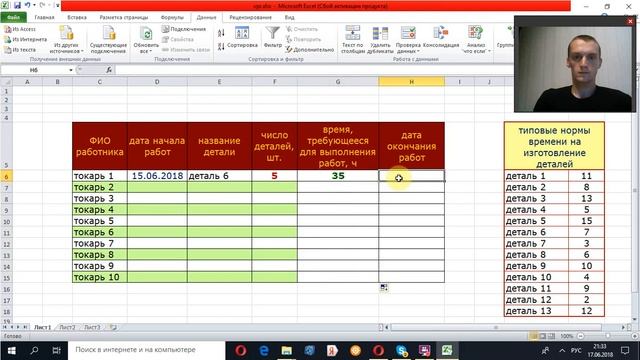The height and width of the screenshot is (360, 640).
Task: Open Edge browser from taskbar
Action: [x=264, y=350]
